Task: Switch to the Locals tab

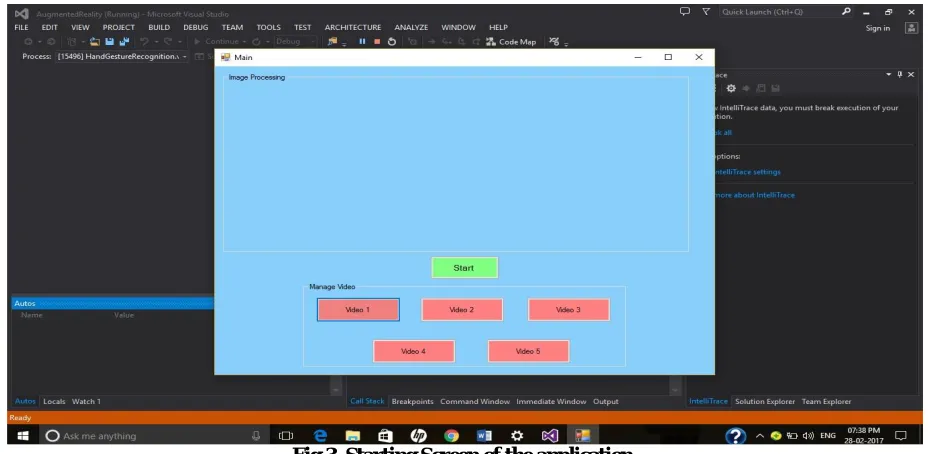Action: point(54,401)
